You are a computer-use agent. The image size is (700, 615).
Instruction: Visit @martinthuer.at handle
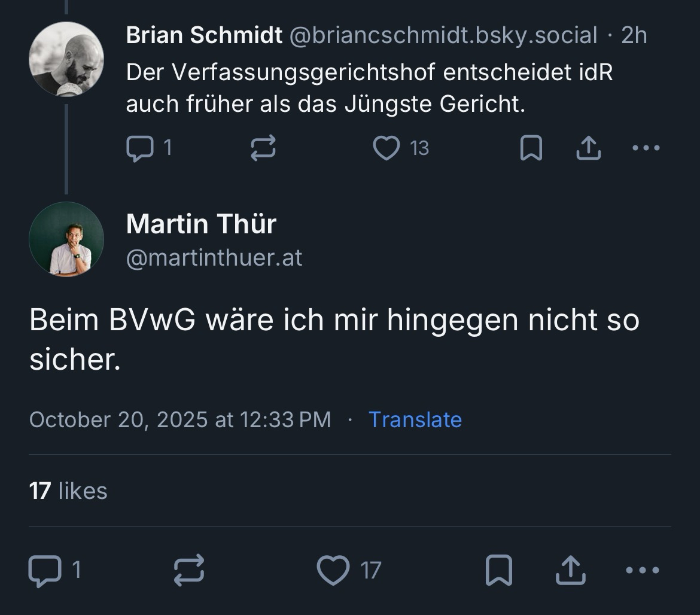pyautogui.click(x=214, y=258)
